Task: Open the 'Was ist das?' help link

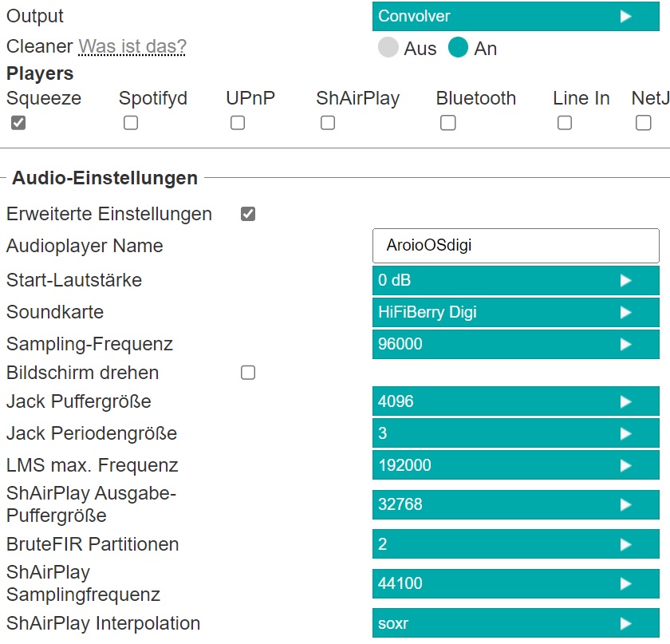Action: pos(132,46)
